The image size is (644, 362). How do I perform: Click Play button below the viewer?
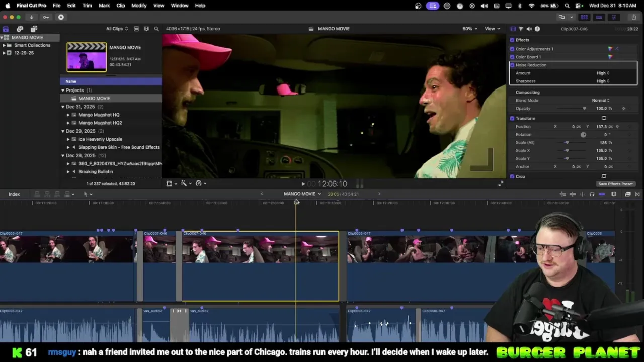coord(303,184)
